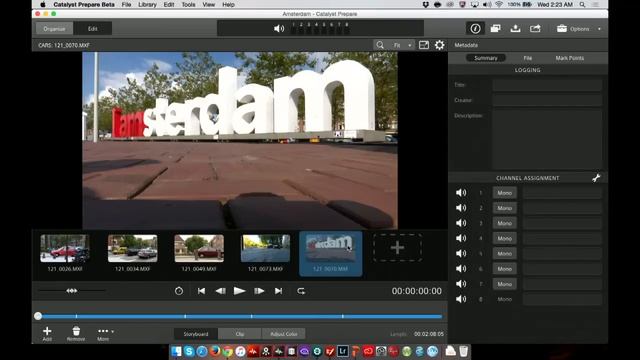Screen dimensions: 640x360
Task: Mute audio channel 3 speaker
Action: point(461,223)
